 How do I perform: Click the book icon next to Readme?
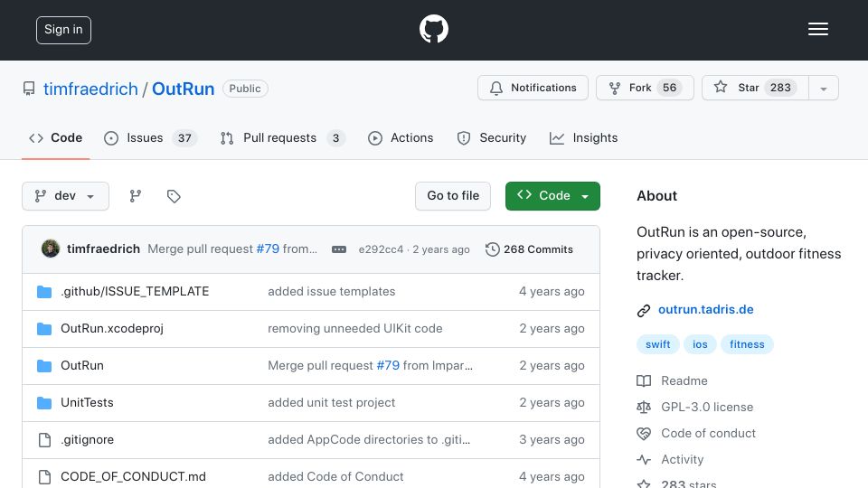pyautogui.click(x=643, y=380)
